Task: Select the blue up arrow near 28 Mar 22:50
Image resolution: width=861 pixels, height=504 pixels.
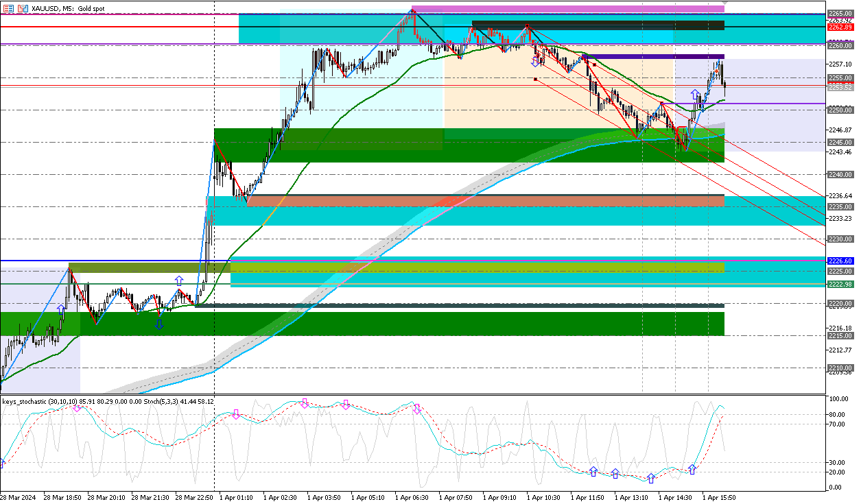Action: [x=178, y=280]
